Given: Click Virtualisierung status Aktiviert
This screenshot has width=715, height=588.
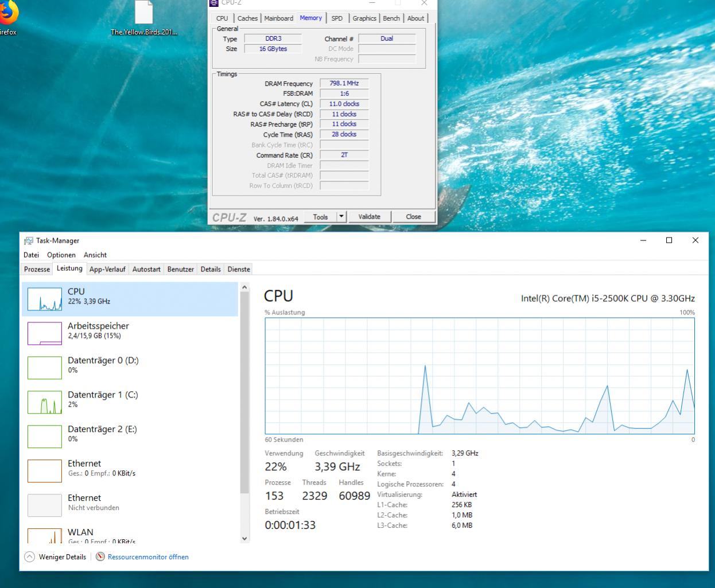Looking at the screenshot, I should pos(464,494).
